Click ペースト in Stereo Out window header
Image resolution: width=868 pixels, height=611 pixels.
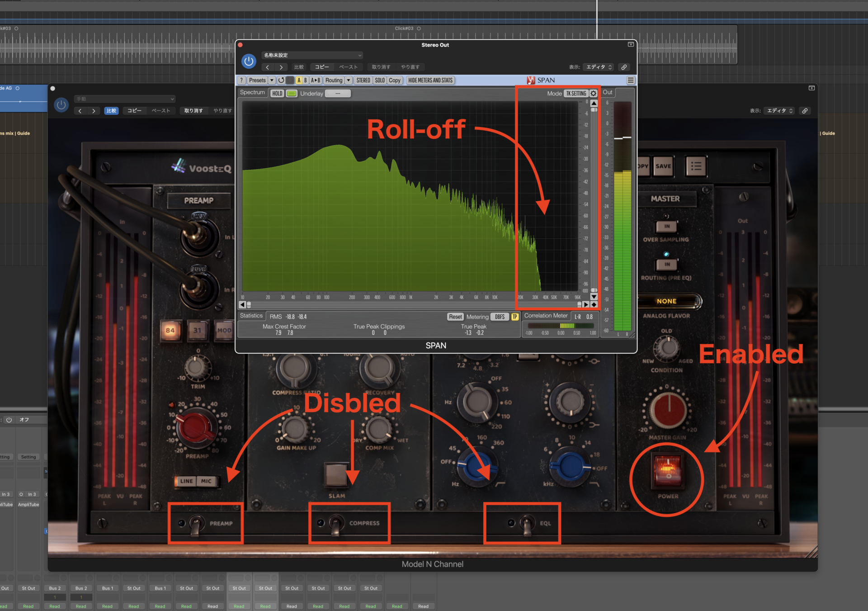[348, 67]
